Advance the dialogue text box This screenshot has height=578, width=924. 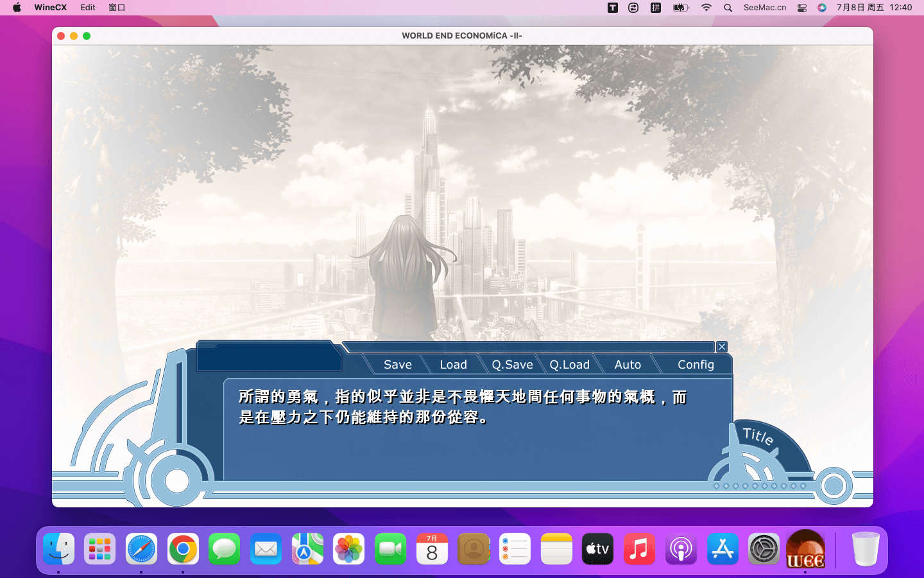pyautogui.click(x=477, y=429)
